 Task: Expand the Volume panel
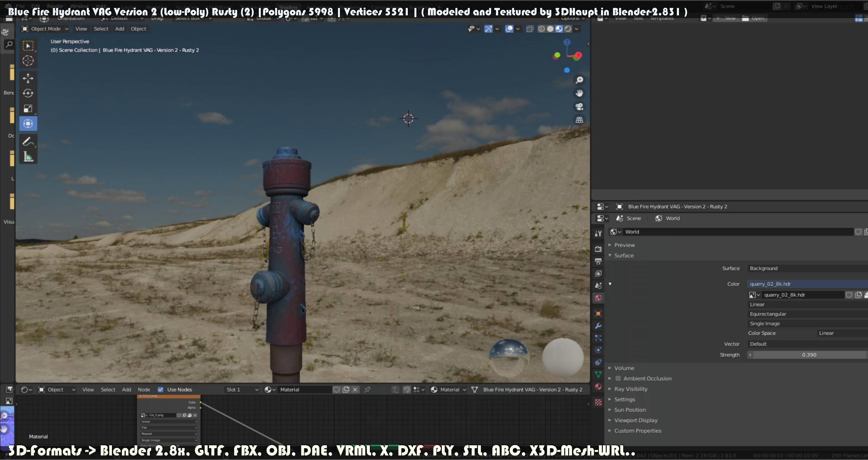624,368
